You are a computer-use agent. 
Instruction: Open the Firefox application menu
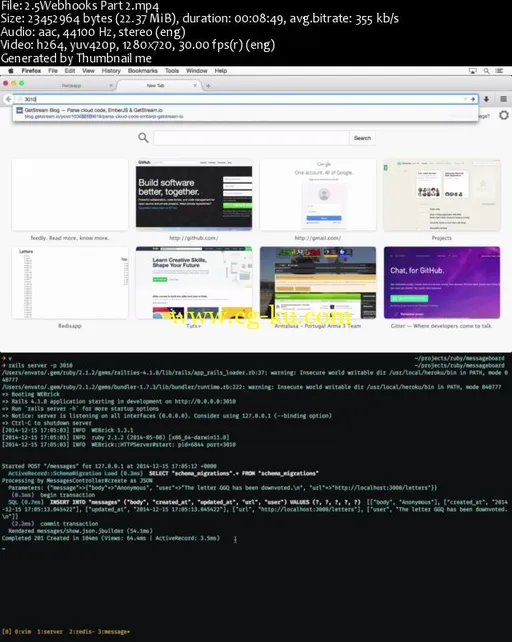(x=31, y=71)
